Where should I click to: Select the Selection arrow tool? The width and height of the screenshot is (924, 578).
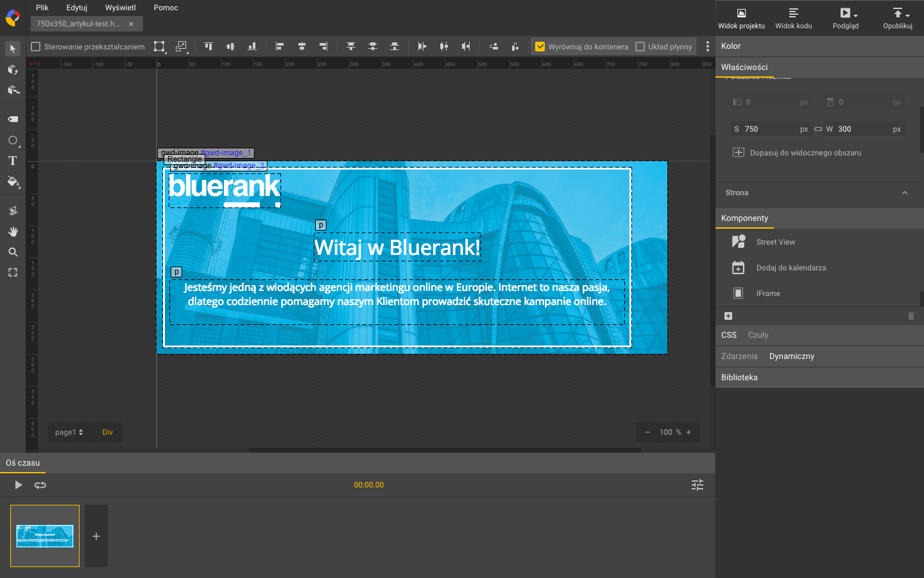coord(13,49)
